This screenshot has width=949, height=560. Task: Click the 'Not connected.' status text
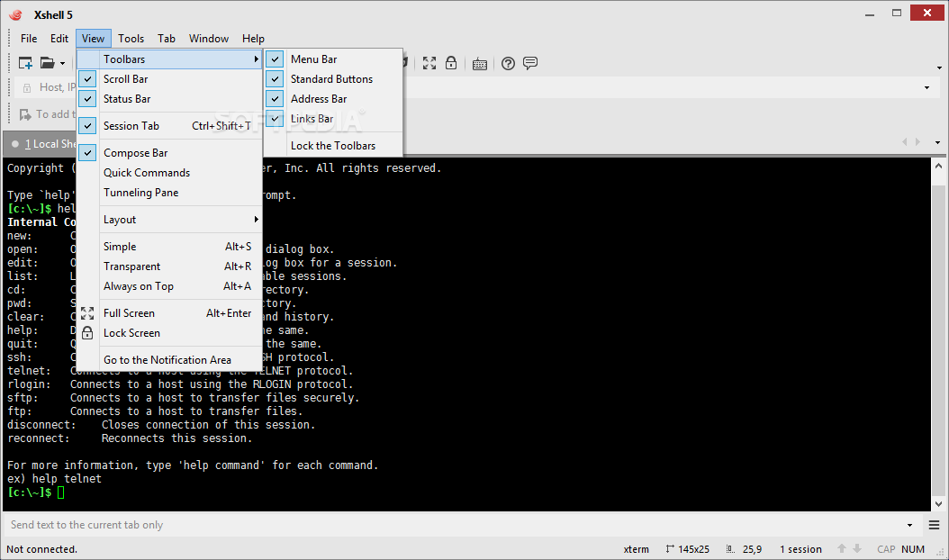click(41, 549)
